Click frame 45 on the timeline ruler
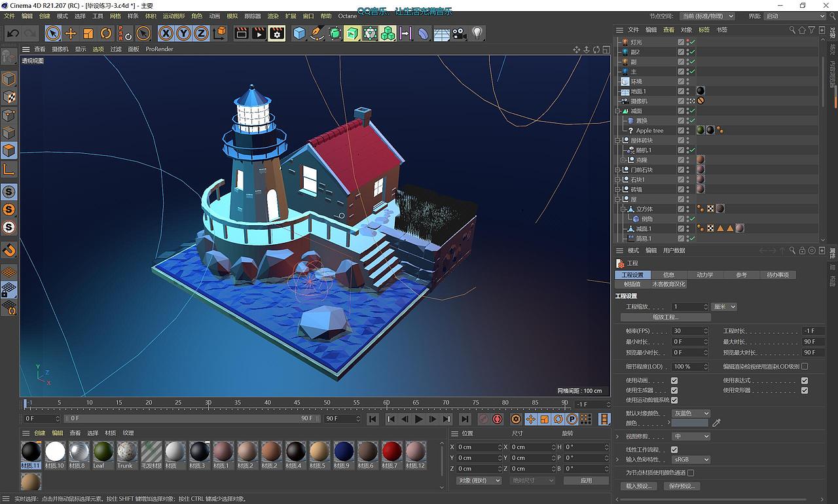 pyautogui.click(x=297, y=403)
